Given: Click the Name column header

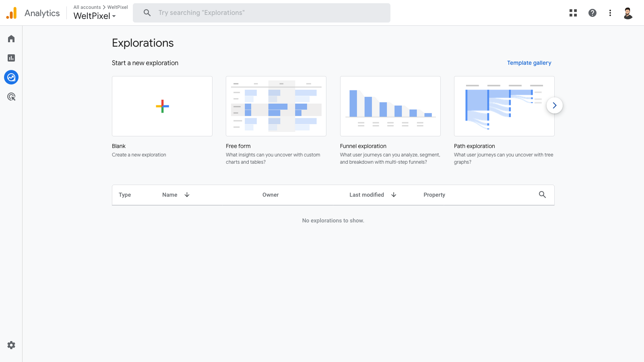Looking at the screenshot, I should 170,195.
